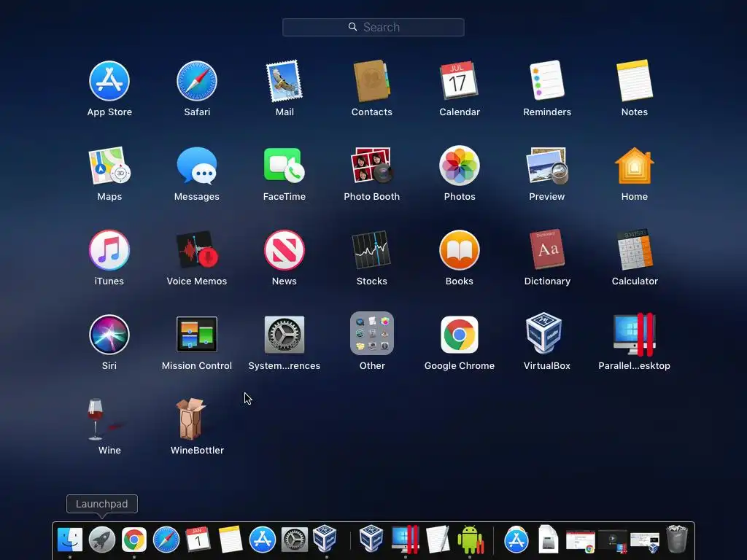Open the Trash in the Dock
747x560 pixels.
tap(676, 539)
